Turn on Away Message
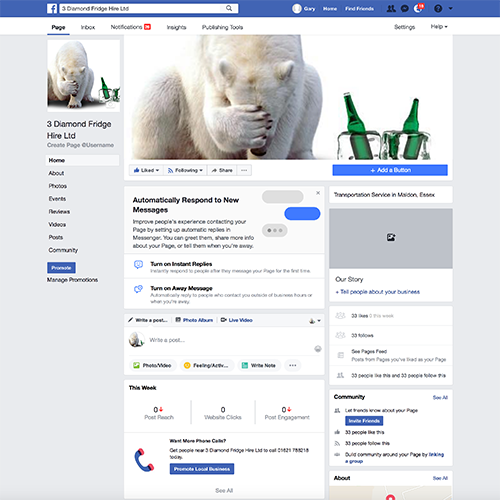Screen dimensions: 500x500 click(224, 294)
